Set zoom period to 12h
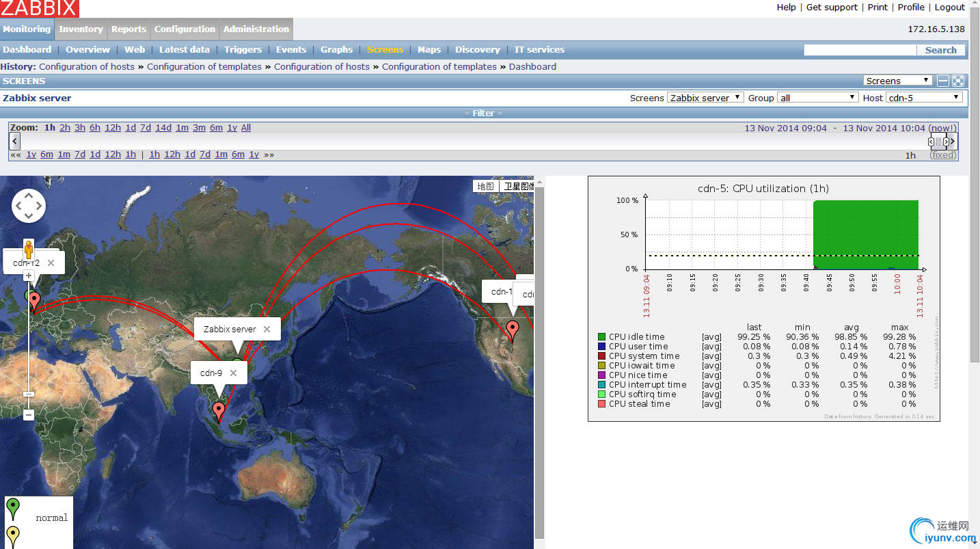The height and width of the screenshot is (549, 980). [x=113, y=128]
